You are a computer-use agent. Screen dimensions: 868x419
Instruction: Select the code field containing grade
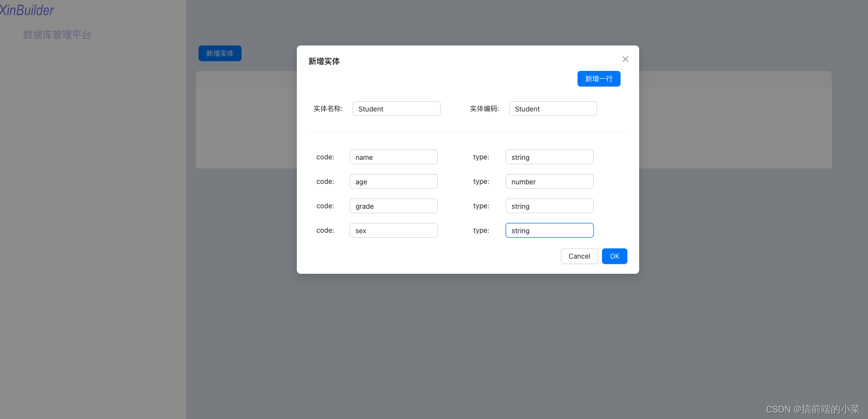coord(393,206)
